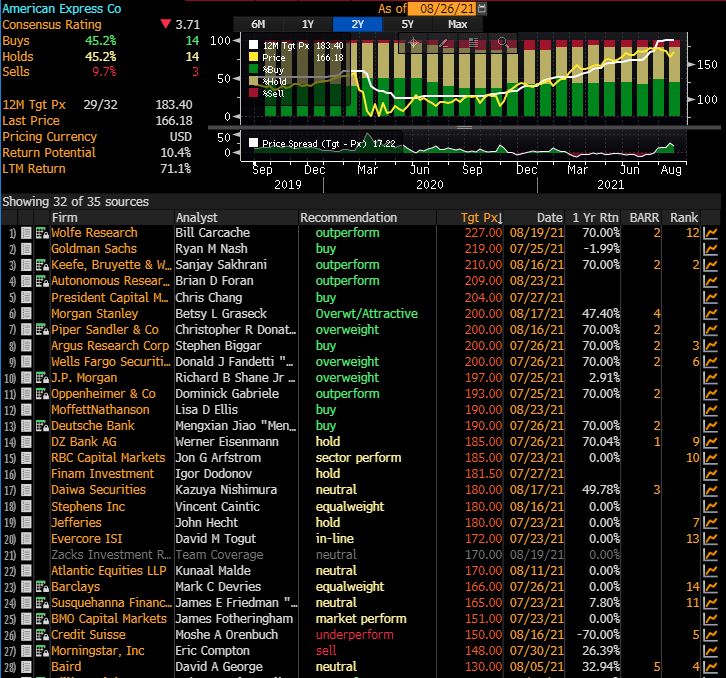The height and width of the screenshot is (678, 726).
Task: Select the Max time range tab
Action: pyautogui.click(x=458, y=23)
